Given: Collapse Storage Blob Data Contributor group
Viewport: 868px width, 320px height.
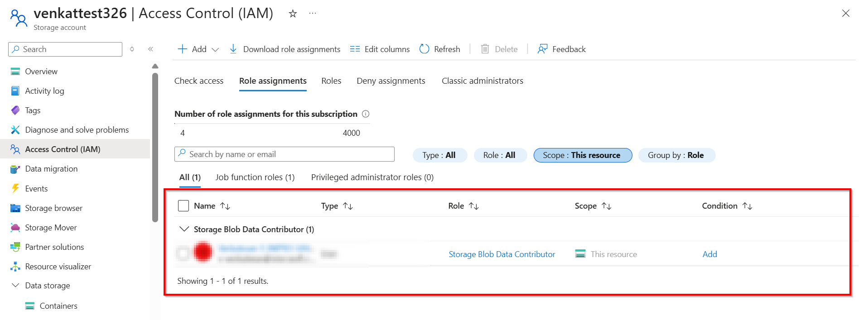Looking at the screenshot, I should coord(184,229).
